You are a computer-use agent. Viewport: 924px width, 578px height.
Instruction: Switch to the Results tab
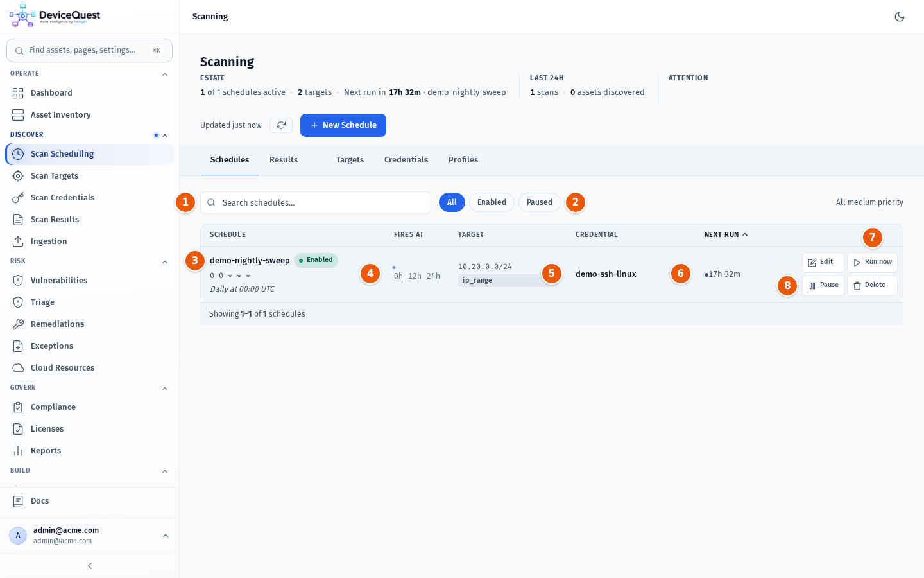(x=284, y=160)
